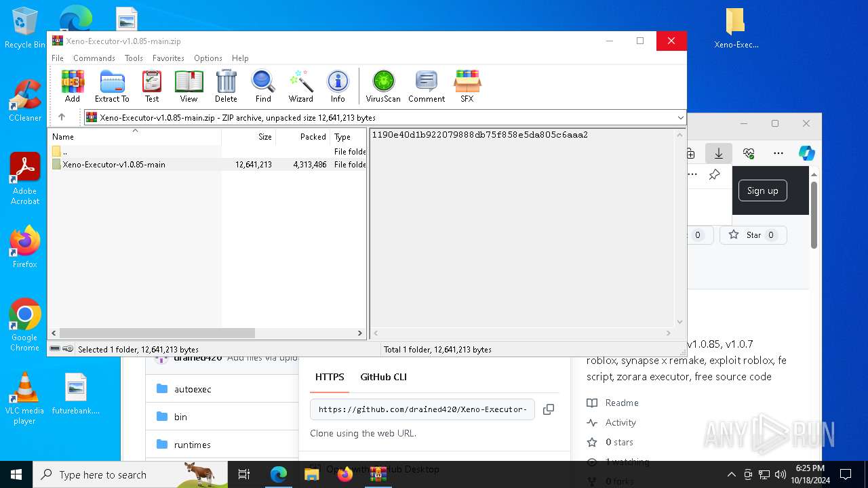Open Firefox desktop shortcut

click(x=25, y=247)
